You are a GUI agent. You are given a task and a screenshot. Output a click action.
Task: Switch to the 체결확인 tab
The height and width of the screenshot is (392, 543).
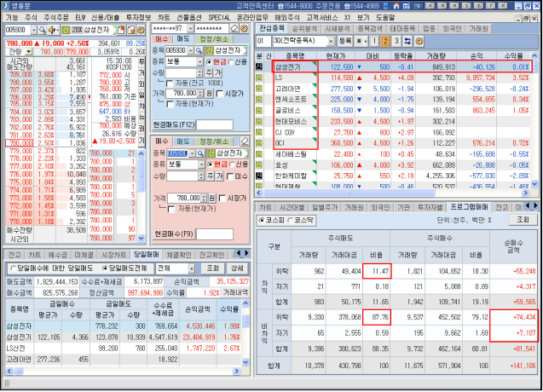click(x=179, y=255)
